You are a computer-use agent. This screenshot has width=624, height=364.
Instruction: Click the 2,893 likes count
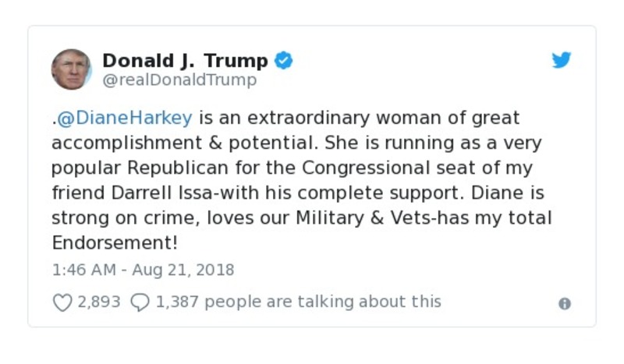coord(99,302)
